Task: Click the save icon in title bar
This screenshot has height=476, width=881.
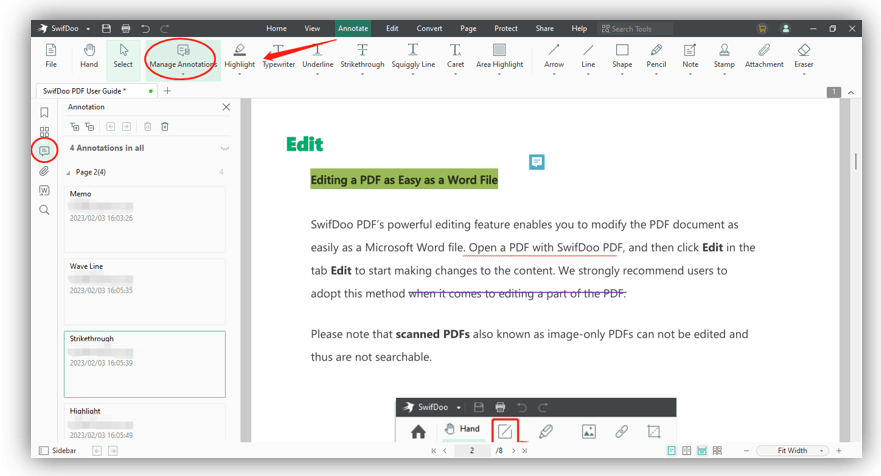Action: tap(106, 29)
